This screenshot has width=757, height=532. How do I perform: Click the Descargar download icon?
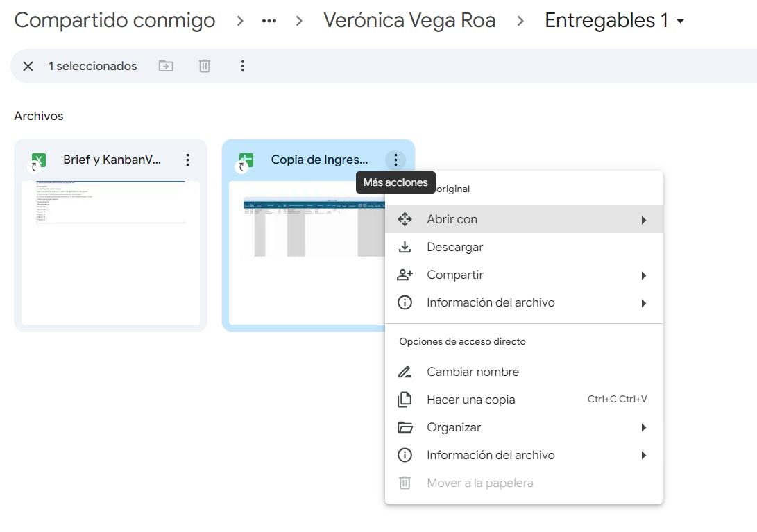click(405, 248)
